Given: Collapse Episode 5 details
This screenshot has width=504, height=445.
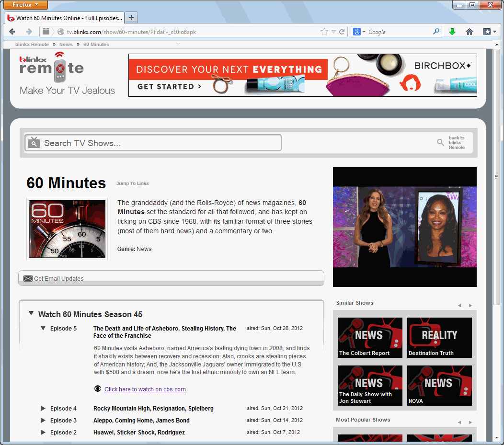Looking at the screenshot, I should [x=43, y=328].
